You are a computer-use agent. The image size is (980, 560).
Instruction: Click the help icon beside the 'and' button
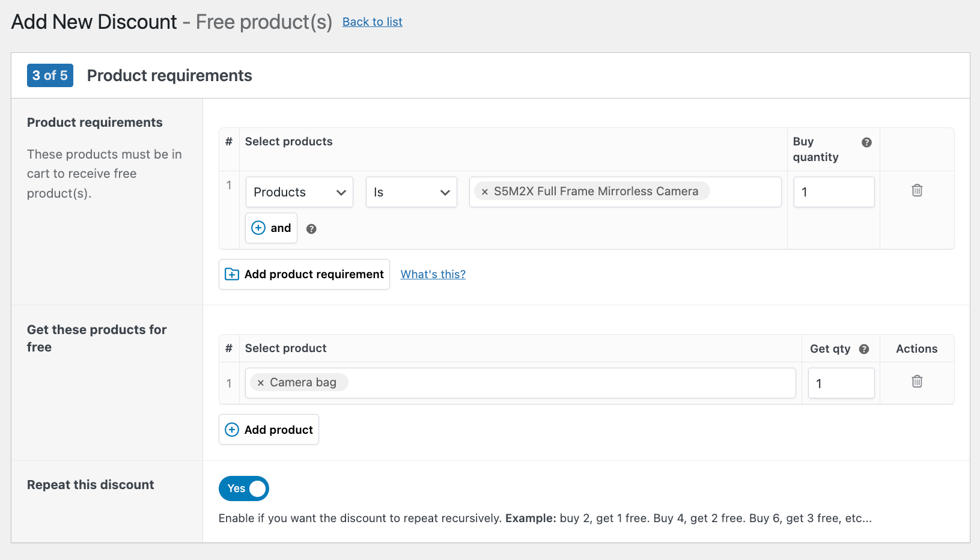[x=311, y=228]
